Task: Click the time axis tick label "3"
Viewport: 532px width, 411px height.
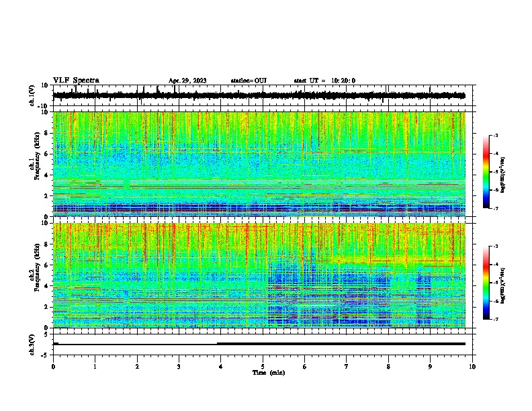Action: 179,367
